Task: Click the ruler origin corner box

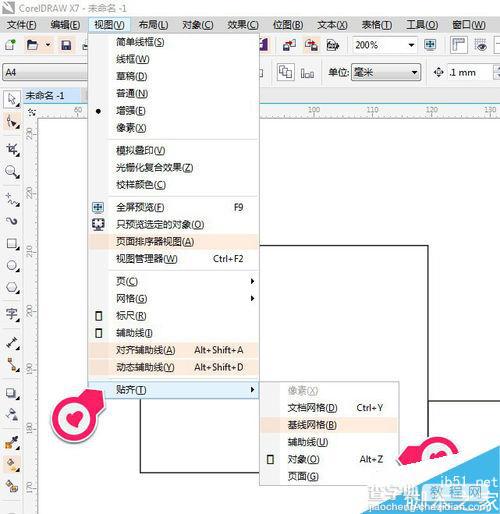Action: (x=32, y=112)
